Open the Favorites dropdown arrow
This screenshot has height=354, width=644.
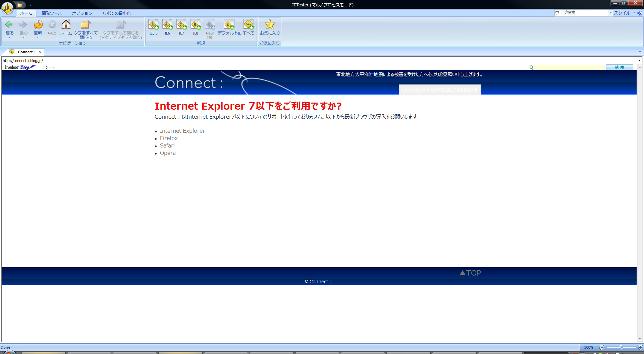click(270, 37)
